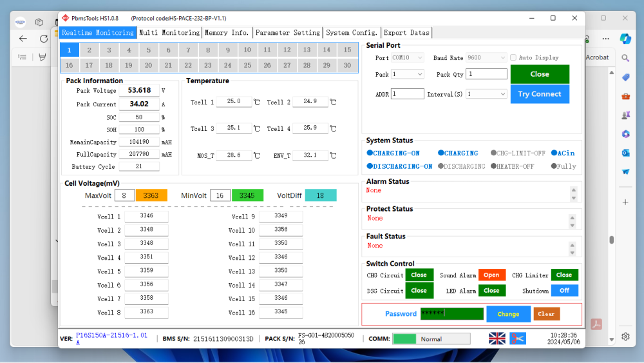Select pack number 30 button
Viewport: 644px width, 363px height.
(x=348, y=65)
